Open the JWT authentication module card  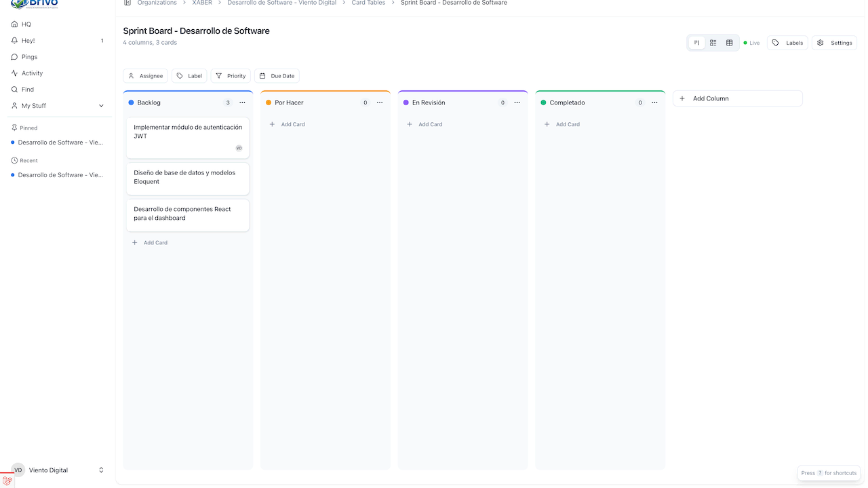pos(188,132)
